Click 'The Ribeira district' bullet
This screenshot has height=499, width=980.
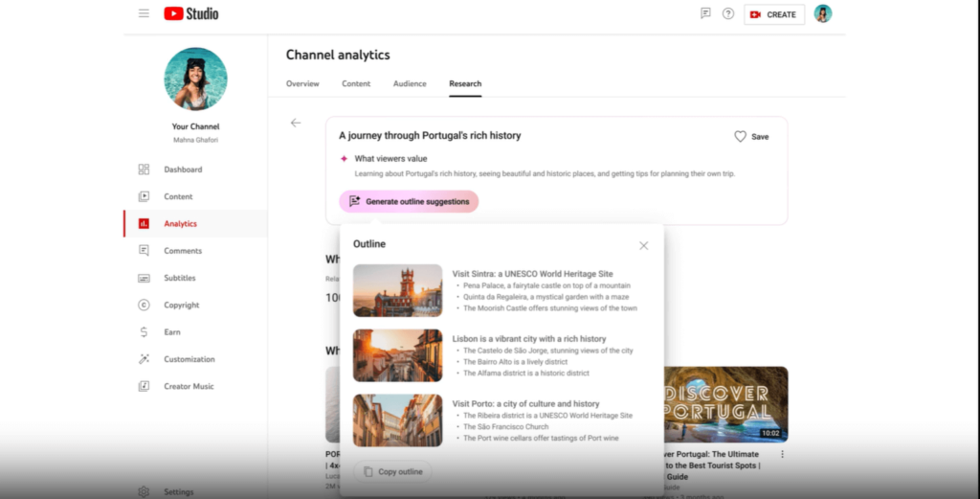(x=548, y=416)
